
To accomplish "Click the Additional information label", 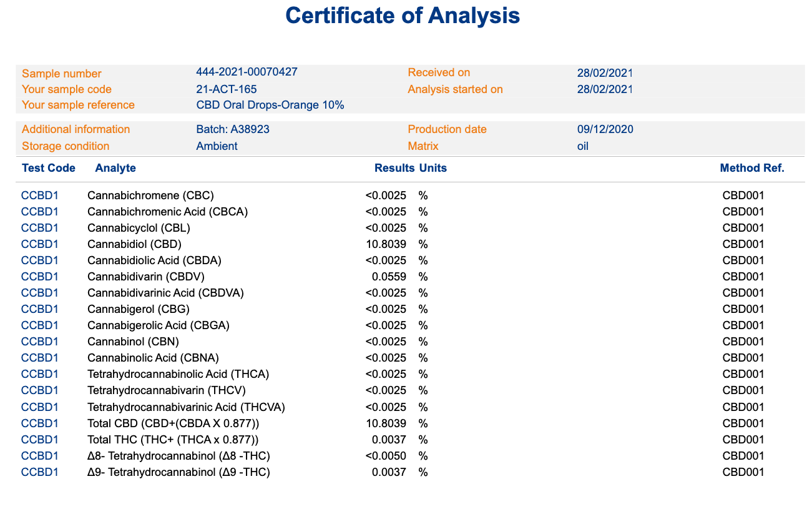I will (x=76, y=129).
